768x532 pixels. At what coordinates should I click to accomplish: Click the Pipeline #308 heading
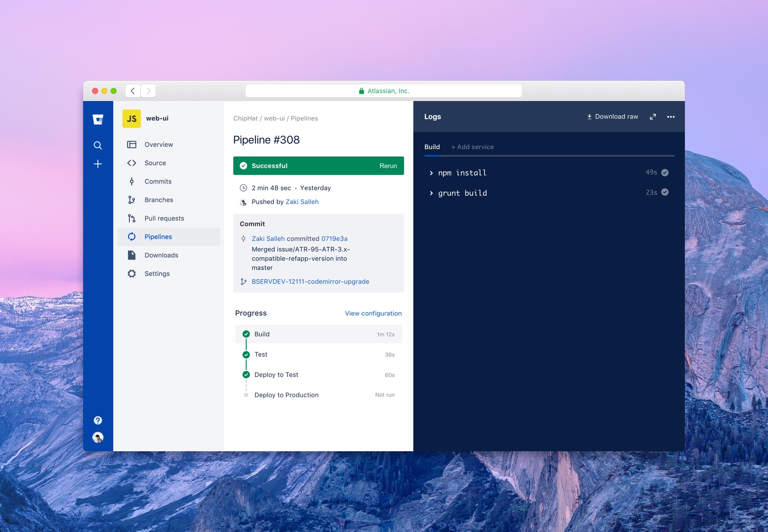[266, 140]
